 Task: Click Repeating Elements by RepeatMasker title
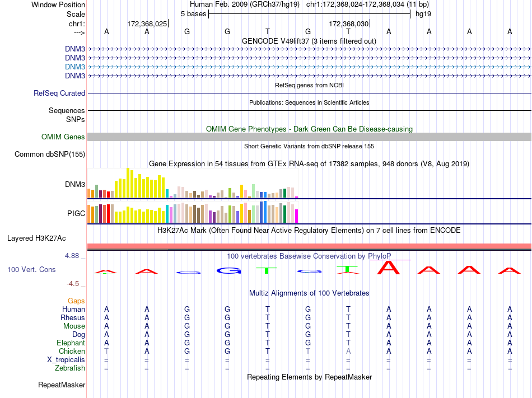click(x=309, y=377)
